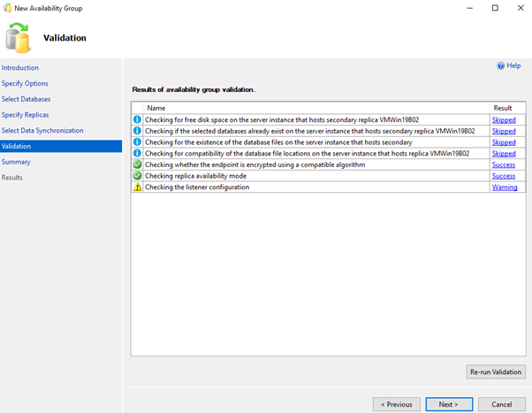Click green success icon for replica availability mode
The height and width of the screenshot is (413, 532).
(137, 176)
